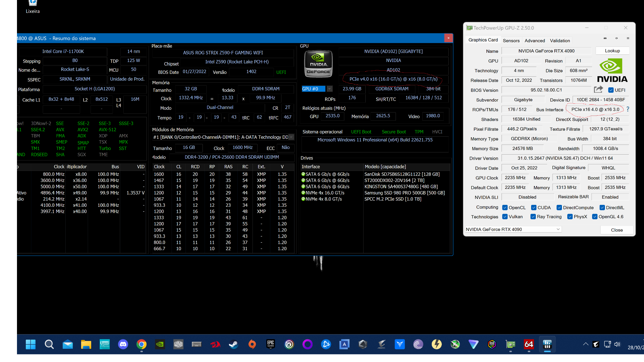Click the Bus Interface question mark
Image resolution: width=644 pixels, height=362 pixels.
(628, 109)
